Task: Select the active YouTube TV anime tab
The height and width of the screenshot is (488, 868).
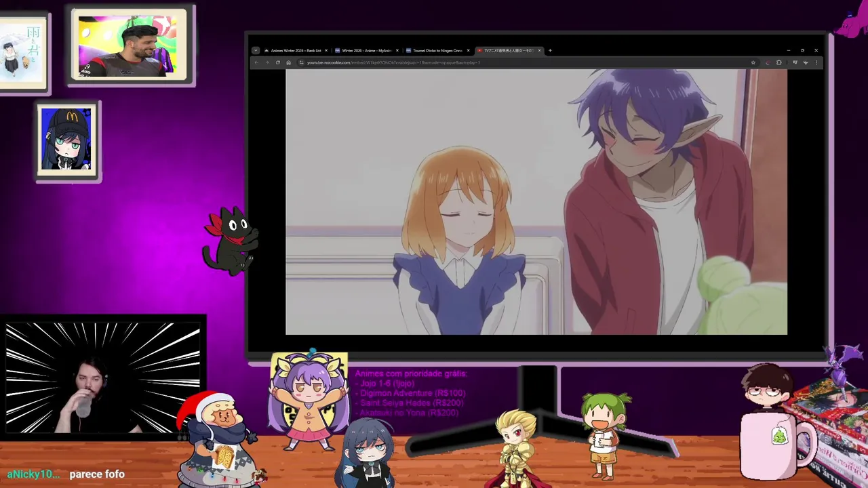Action: (509, 50)
